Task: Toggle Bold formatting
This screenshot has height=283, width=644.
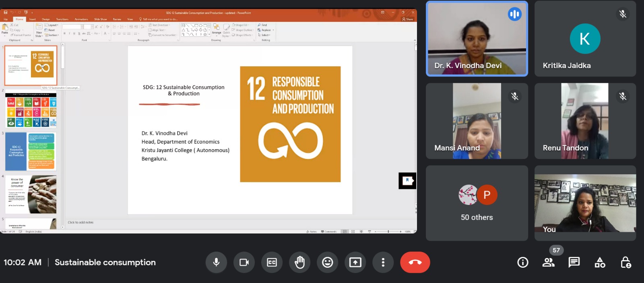Action: [64, 33]
